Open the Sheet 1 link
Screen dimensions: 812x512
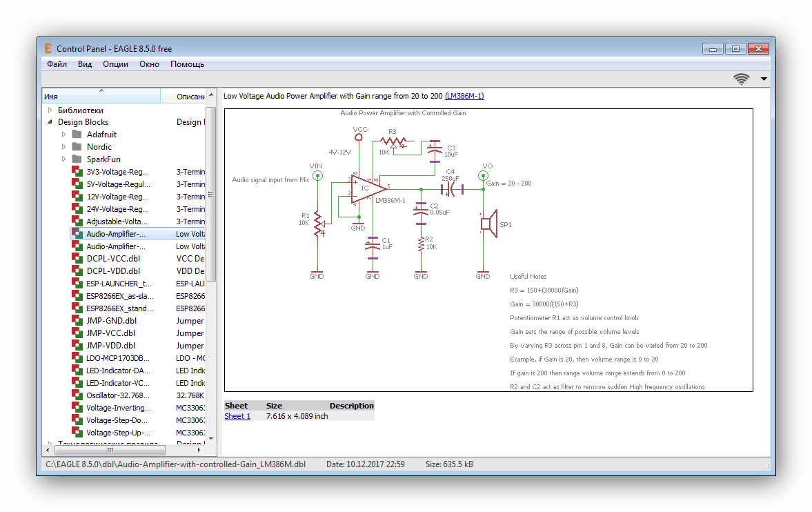pyautogui.click(x=237, y=416)
